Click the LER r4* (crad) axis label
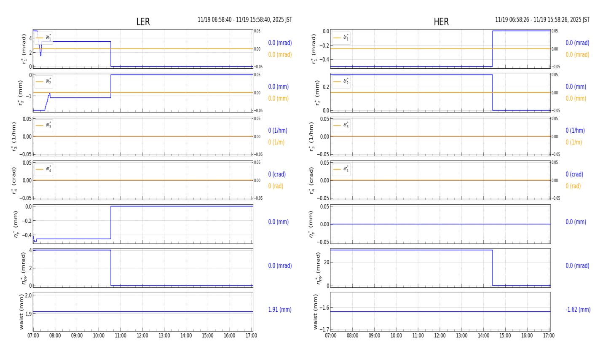This screenshot has height=364, width=595. point(14,180)
